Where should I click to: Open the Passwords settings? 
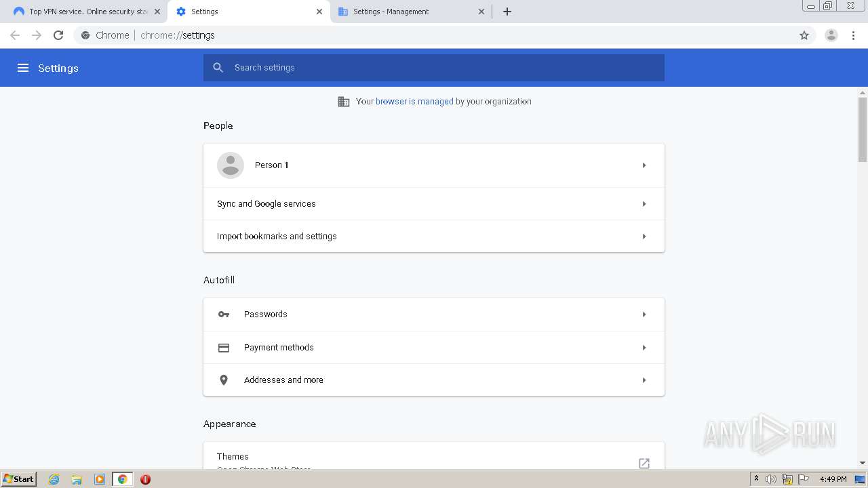coord(434,314)
